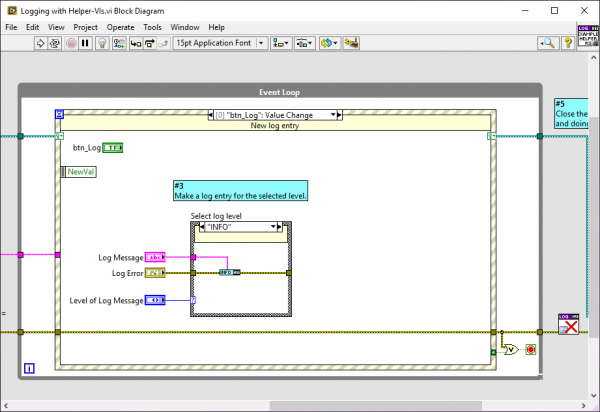
Task: Open Context Help question mark
Action: [567, 44]
